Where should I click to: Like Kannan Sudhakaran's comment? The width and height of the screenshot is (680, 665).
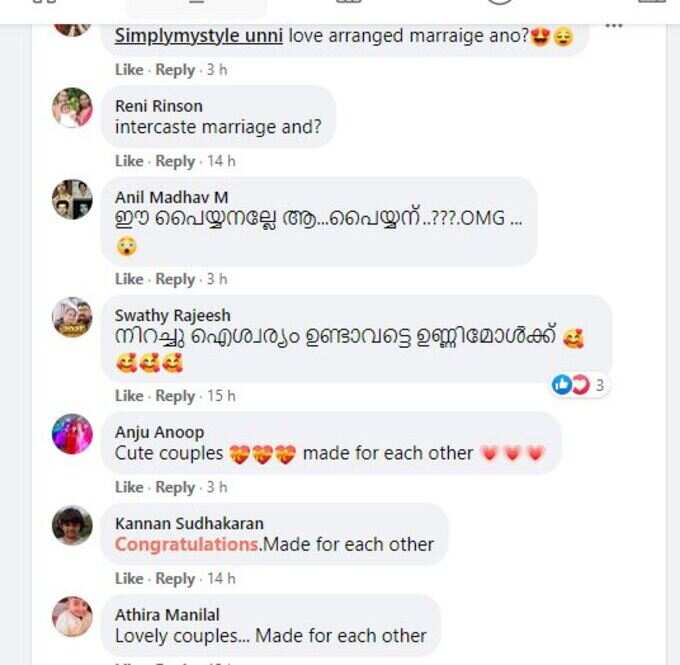click(129, 579)
